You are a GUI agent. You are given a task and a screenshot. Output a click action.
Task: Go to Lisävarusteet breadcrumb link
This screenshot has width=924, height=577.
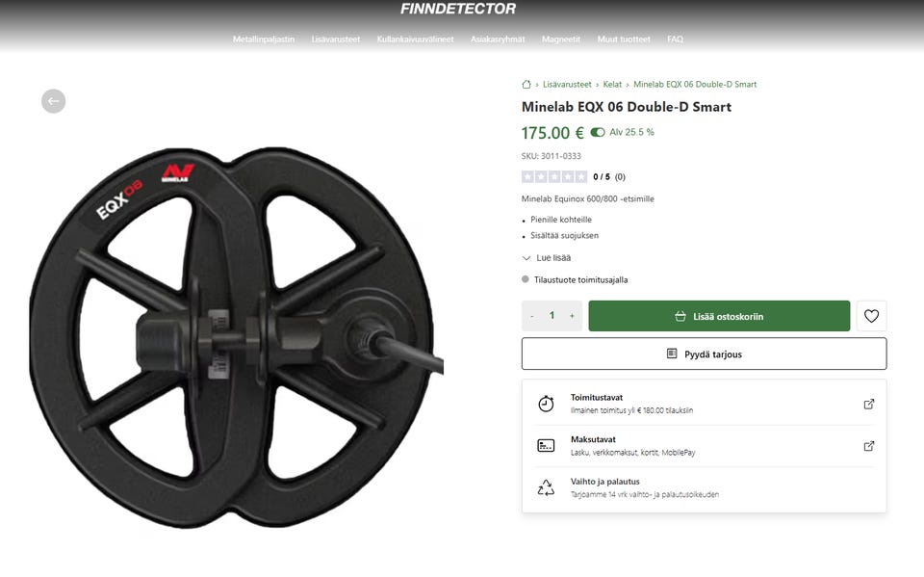[x=567, y=85]
